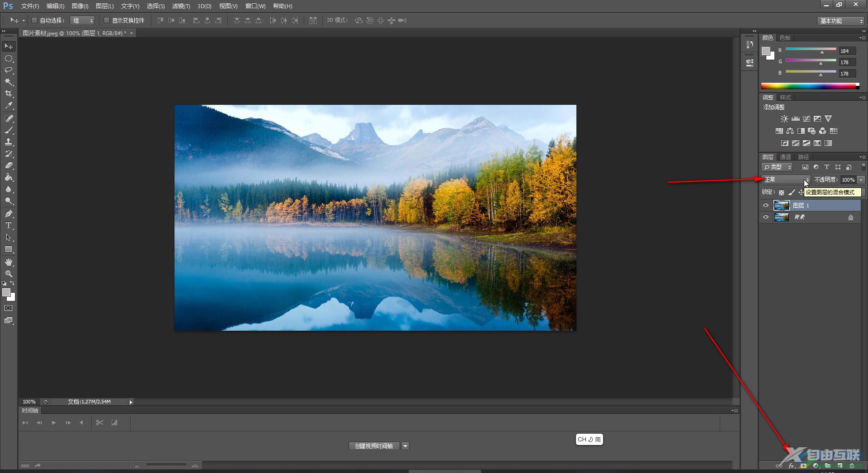Open the 类型 layer filter dropdown
Screen dimensions: 868x473
(777, 167)
